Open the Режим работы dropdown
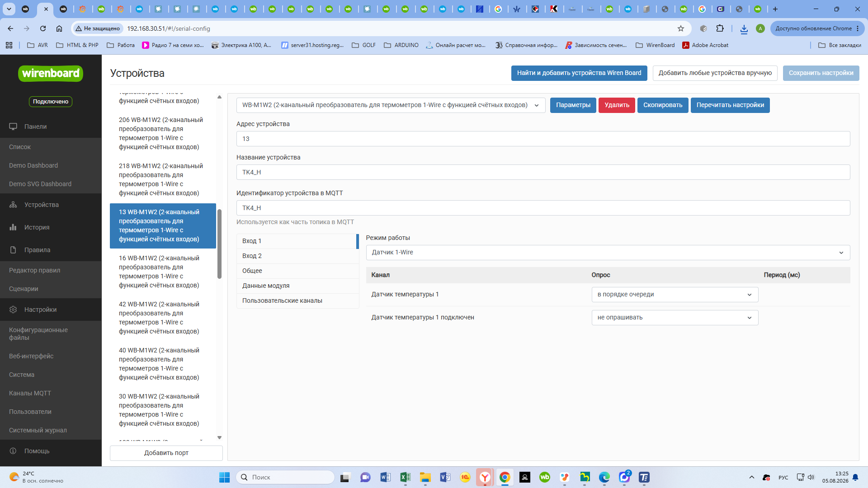This screenshot has width=868, height=488. 608,253
